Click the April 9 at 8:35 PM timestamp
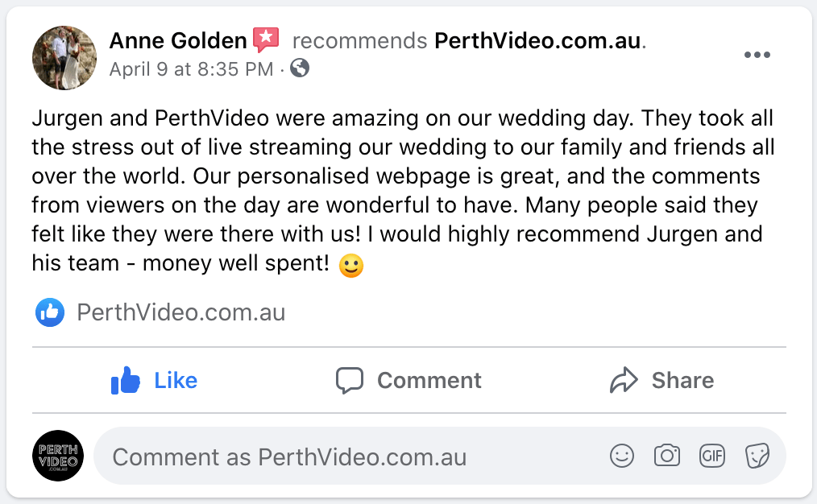Image resolution: width=817 pixels, height=504 pixels. [192, 68]
